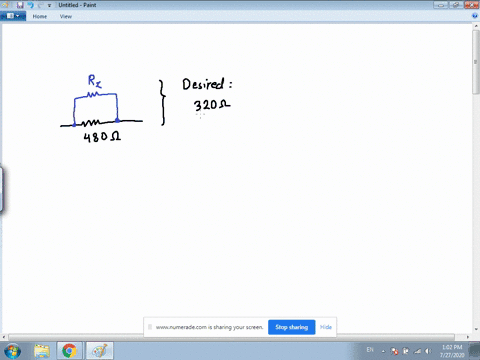Screen dimensions: 480x360
Task: Click the horizontal scrollbar track at the bottom
Action: (x=232, y=337)
